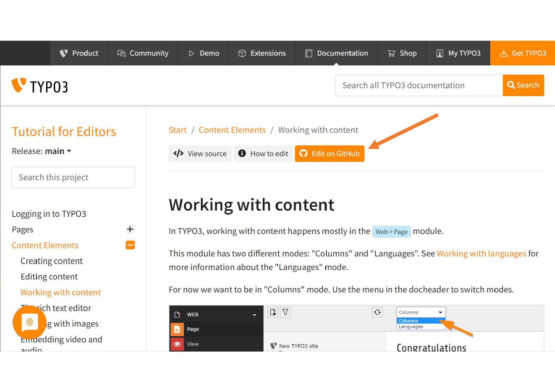555x392 pixels.
Task: Click the Get TYPO3 download button
Action: pyautogui.click(x=522, y=53)
